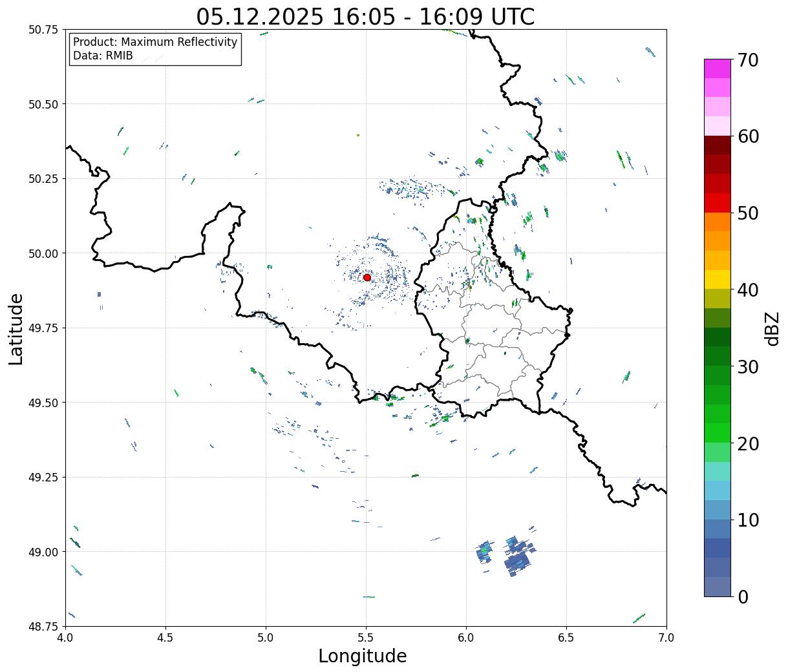
Task: Pick the bright red 50 dBZ swatch
Action: coord(718,203)
